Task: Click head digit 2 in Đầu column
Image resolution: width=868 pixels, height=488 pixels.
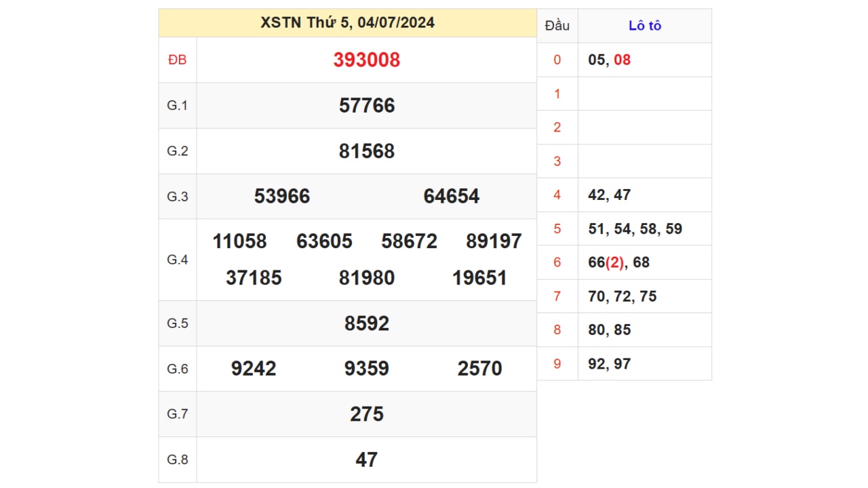Action: (x=557, y=127)
